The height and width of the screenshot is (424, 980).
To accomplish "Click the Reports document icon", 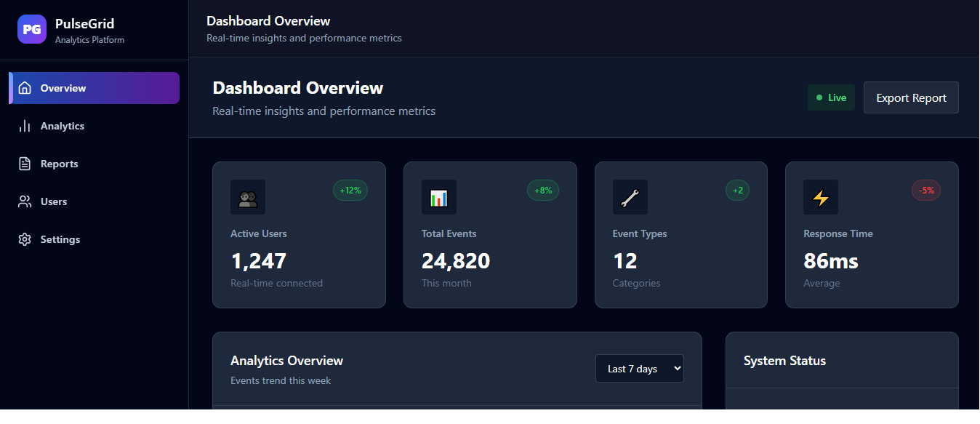I will tap(25, 163).
